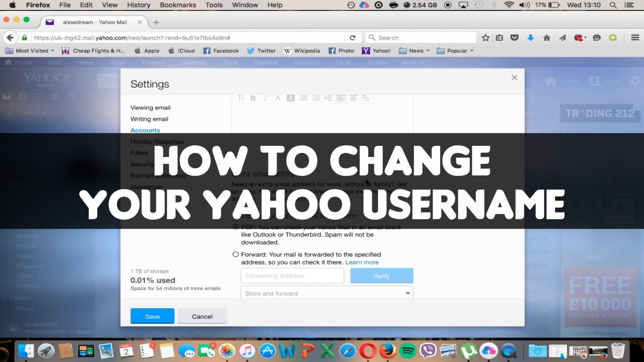Open Launchpad from the Dock
644x362 pixels.
pyautogui.click(x=46, y=350)
